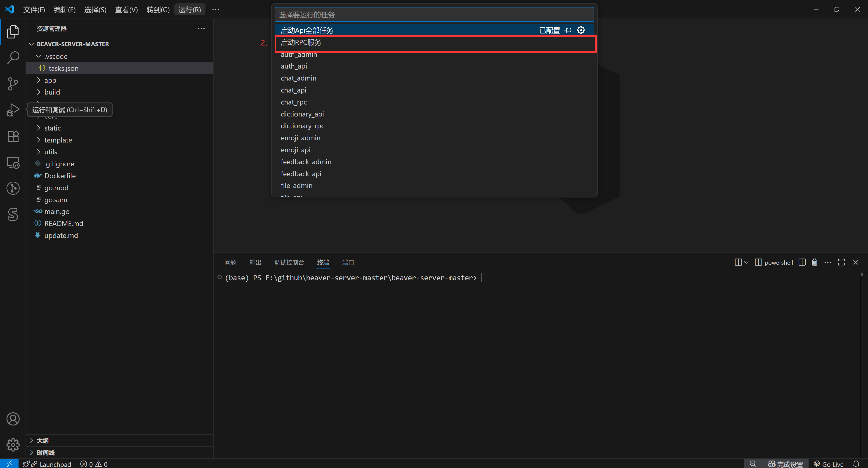
Task: Open the Extensions view icon
Action: tap(13, 136)
